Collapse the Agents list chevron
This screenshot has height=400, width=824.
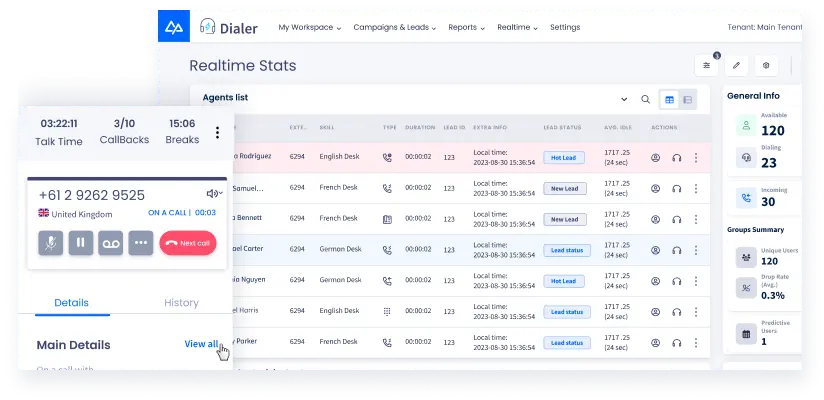click(624, 99)
